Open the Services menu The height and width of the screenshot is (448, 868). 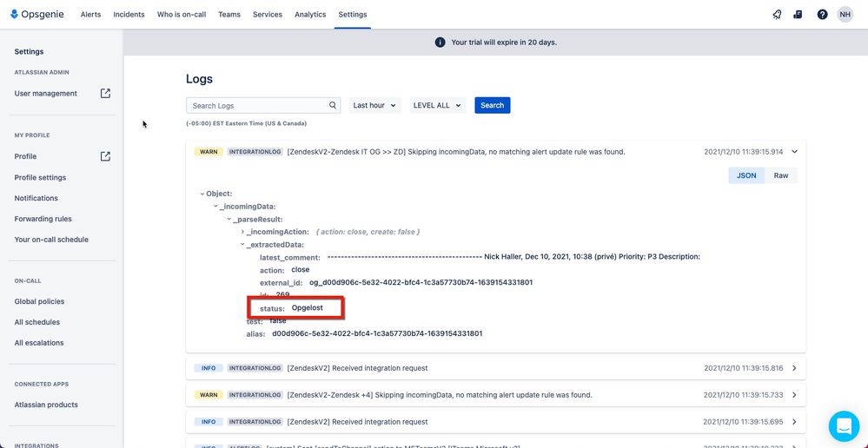[268, 15]
